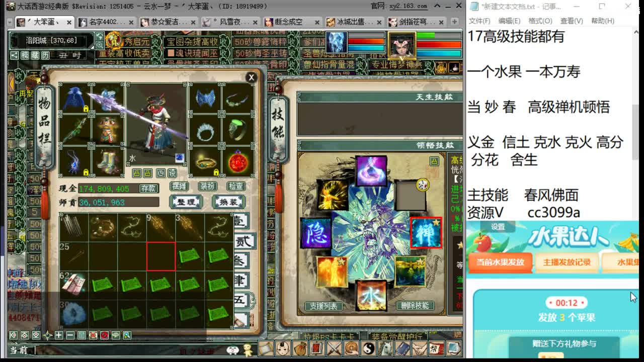Viewport: 644px width, 362px height.
Task: Close the inventory panel with X
Action: 252,77
